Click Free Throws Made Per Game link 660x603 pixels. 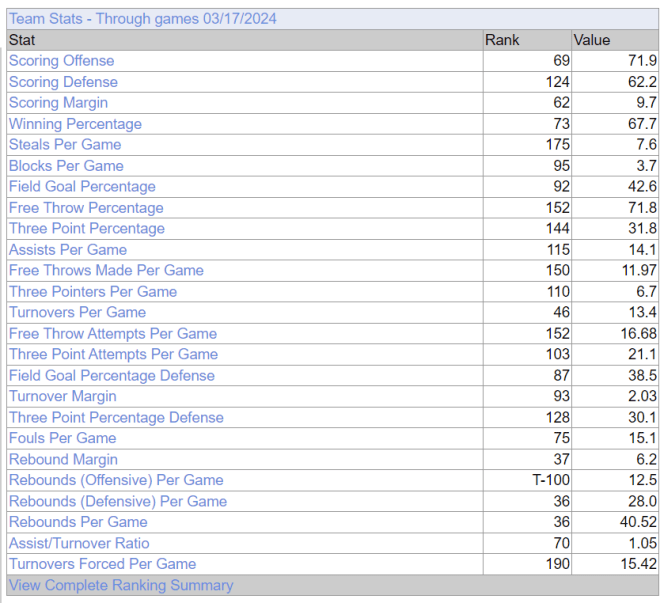point(106,270)
